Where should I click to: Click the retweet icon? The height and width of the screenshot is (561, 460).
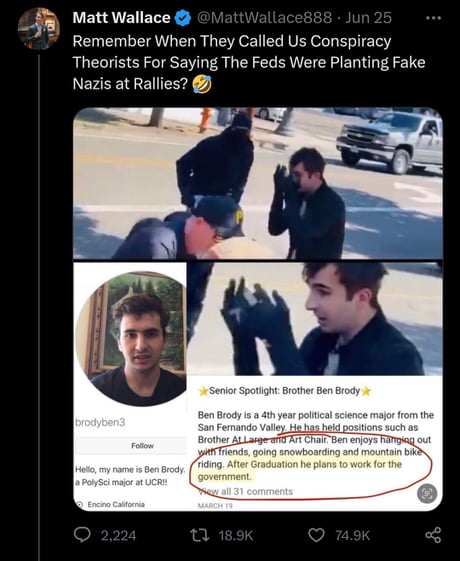point(199,535)
